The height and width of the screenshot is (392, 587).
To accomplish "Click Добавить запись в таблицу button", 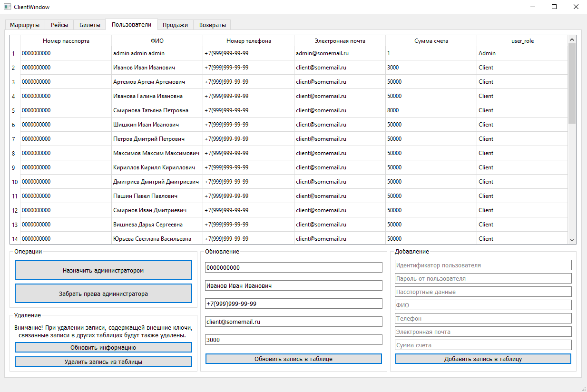I will pyautogui.click(x=483, y=359).
